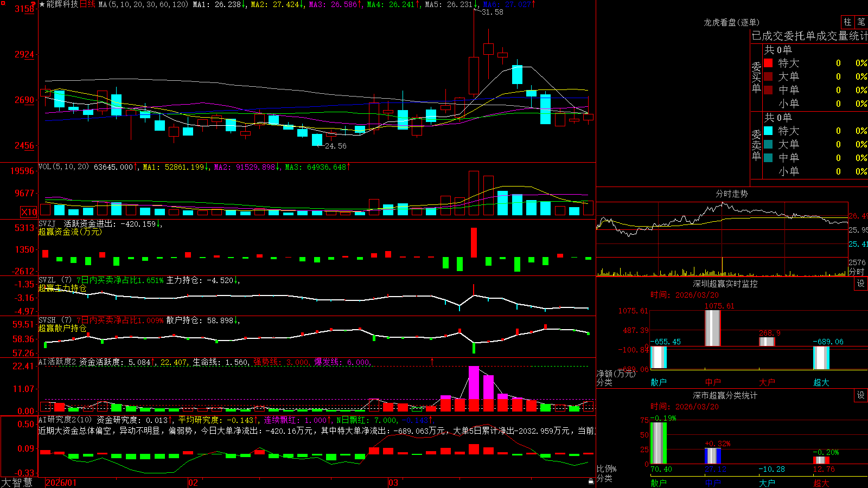
Task: Click the 柱 bar-mode button
Action: pos(847,22)
